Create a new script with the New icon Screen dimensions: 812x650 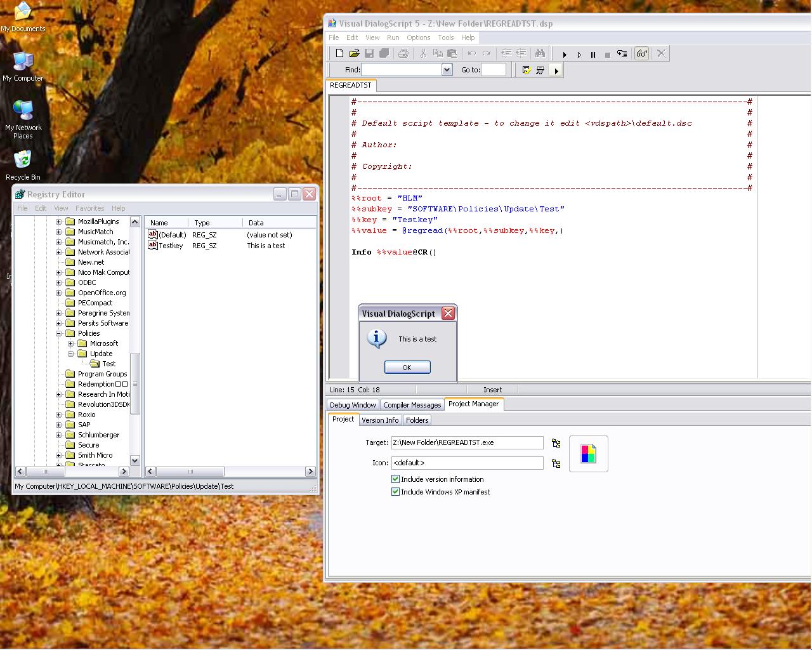340,54
